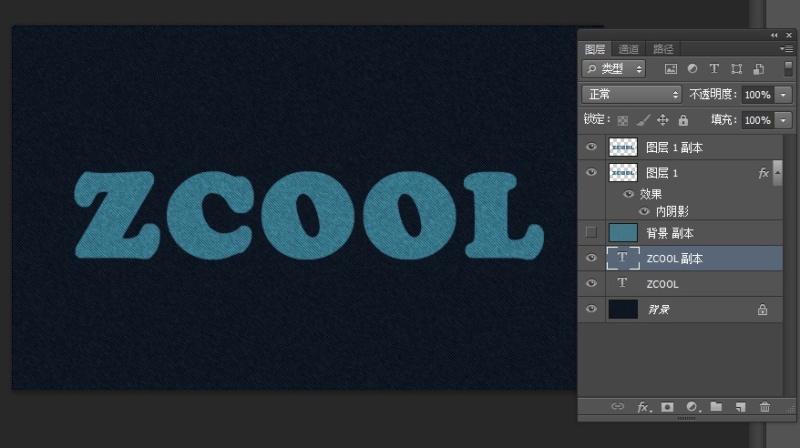This screenshot has width=800, height=448.
Task: Hide the ZCOOL text layer
Action: point(591,283)
